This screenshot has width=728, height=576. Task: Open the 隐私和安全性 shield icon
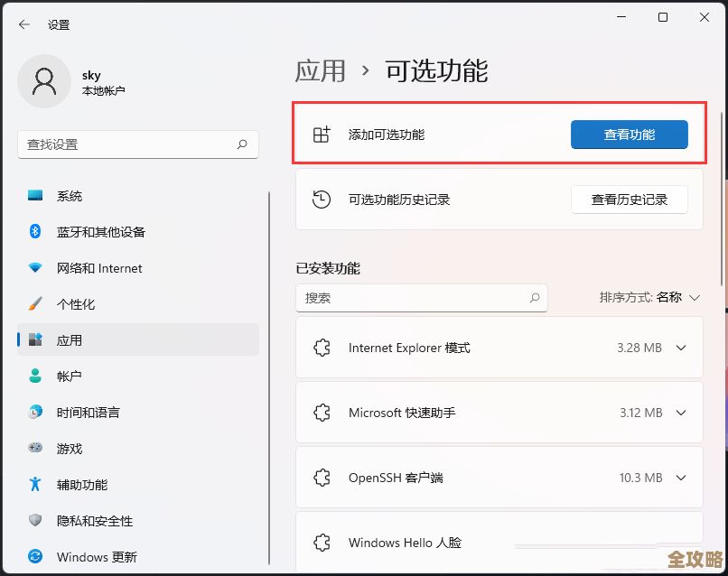coord(36,521)
